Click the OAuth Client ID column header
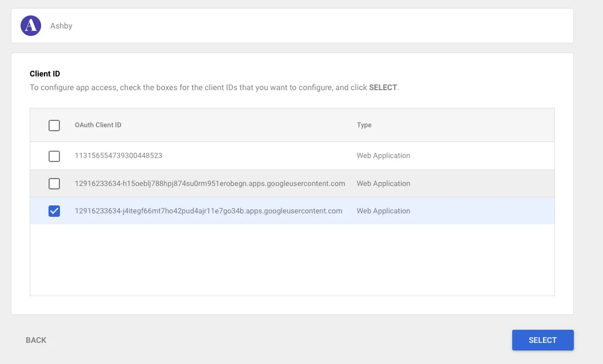The height and width of the screenshot is (364, 603). point(98,125)
